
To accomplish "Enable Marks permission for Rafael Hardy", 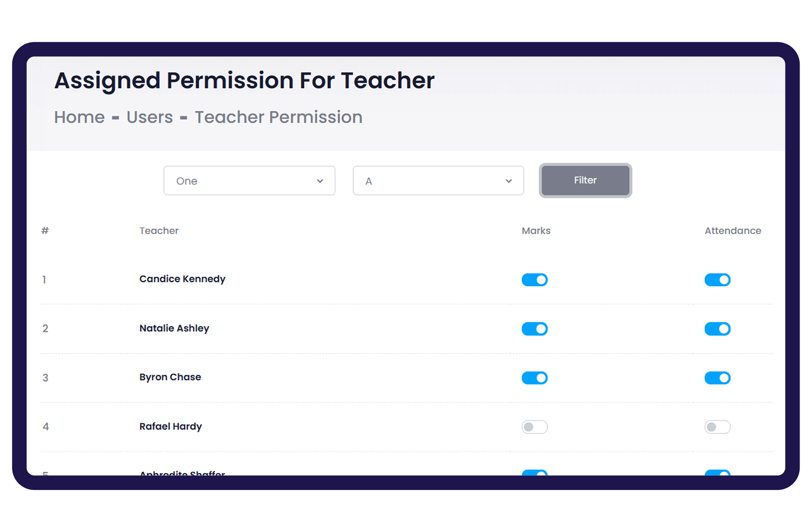I will coord(534,427).
